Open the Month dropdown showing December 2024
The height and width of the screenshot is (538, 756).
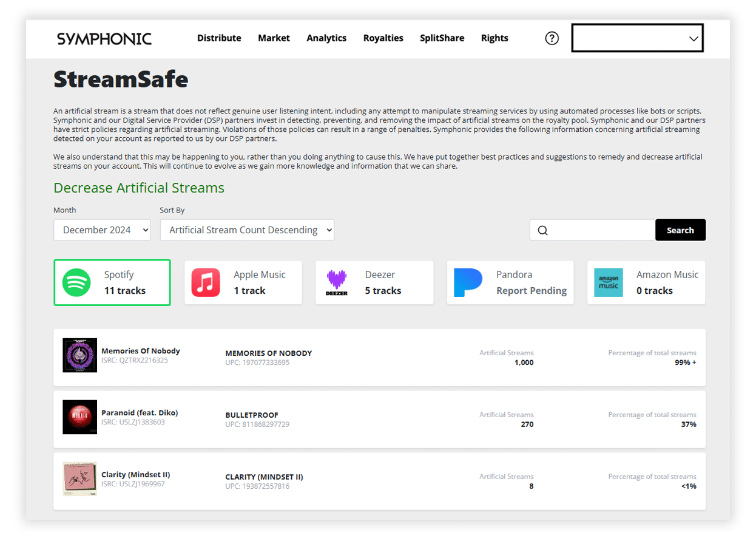(102, 230)
